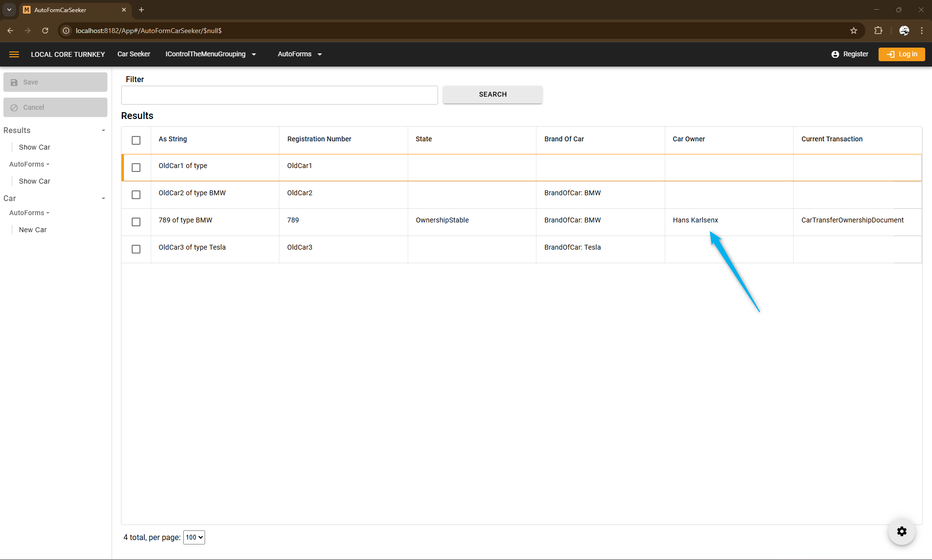Open Chrome's three-dot menu

click(x=922, y=31)
